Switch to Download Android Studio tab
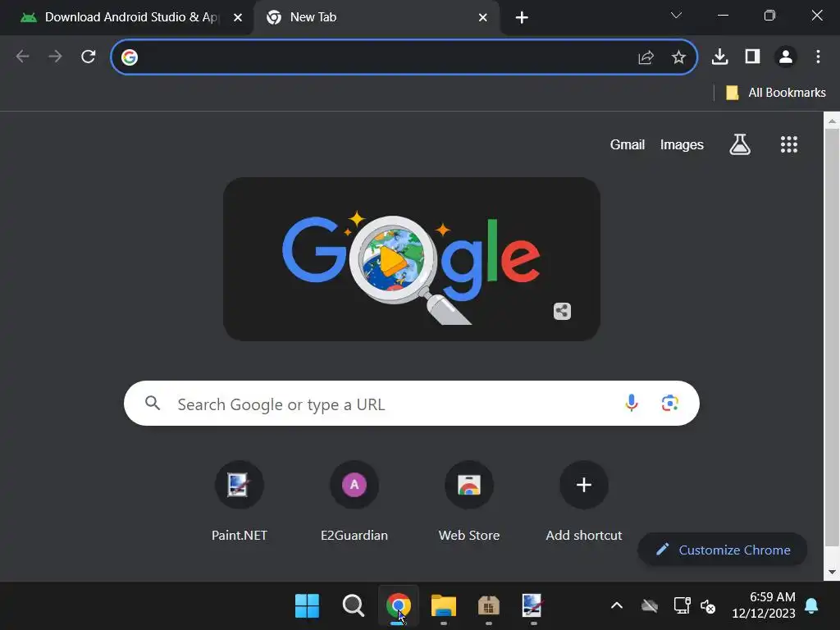Viewport: 840px width, 630px height. 126,18
